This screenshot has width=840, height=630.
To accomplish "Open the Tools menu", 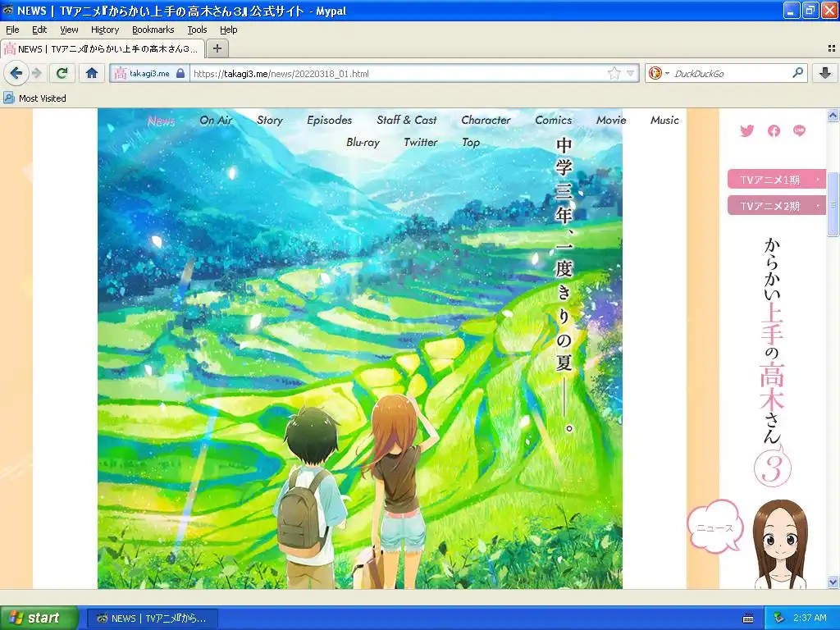I will pos(197,30).
